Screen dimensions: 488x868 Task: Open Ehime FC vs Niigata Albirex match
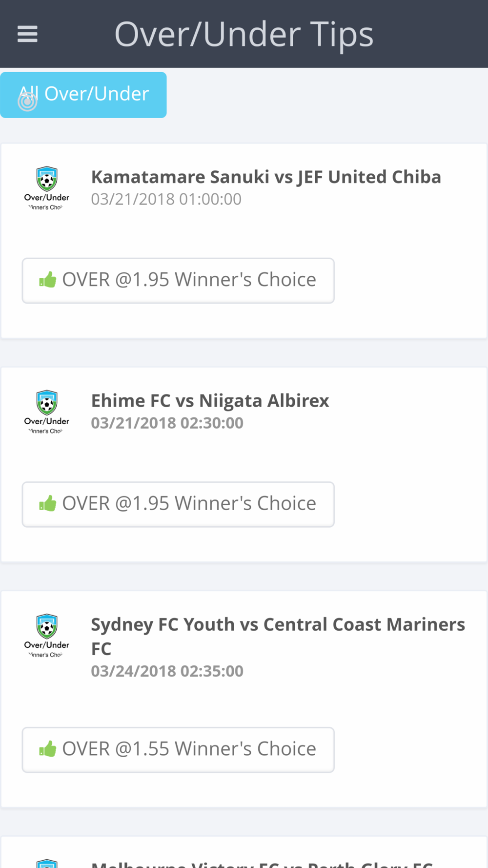click(x=210, y=400)
